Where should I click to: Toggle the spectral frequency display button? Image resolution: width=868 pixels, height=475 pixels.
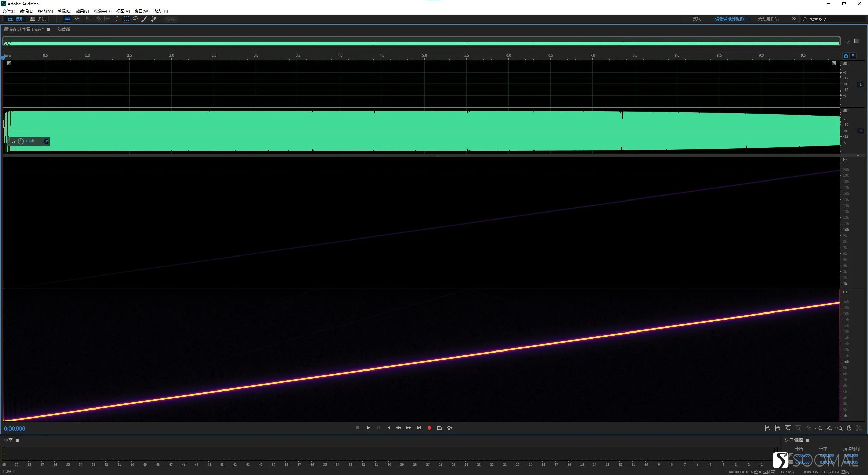(67, 19)
